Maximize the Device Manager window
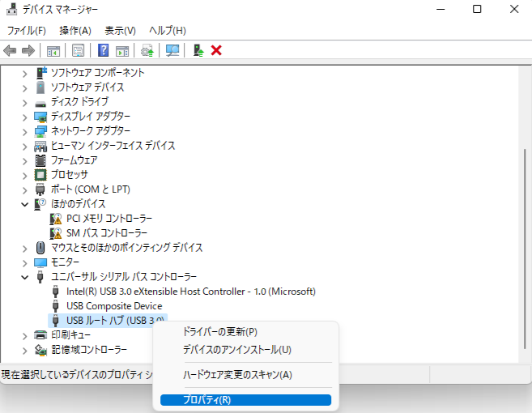 pos(477,9)
